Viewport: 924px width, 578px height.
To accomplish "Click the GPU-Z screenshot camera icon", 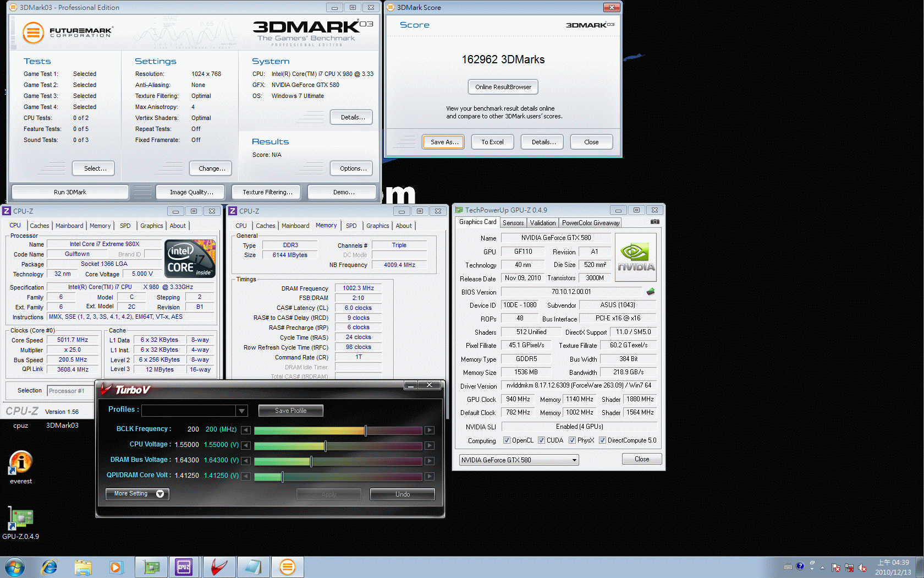I will 654,222.
